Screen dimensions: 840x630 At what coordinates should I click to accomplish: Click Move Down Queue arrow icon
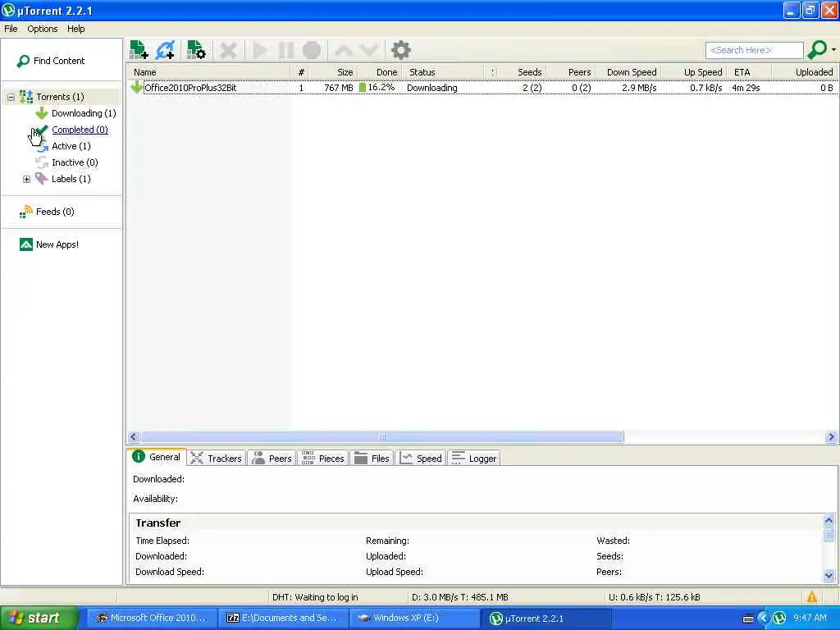[369, 50]
